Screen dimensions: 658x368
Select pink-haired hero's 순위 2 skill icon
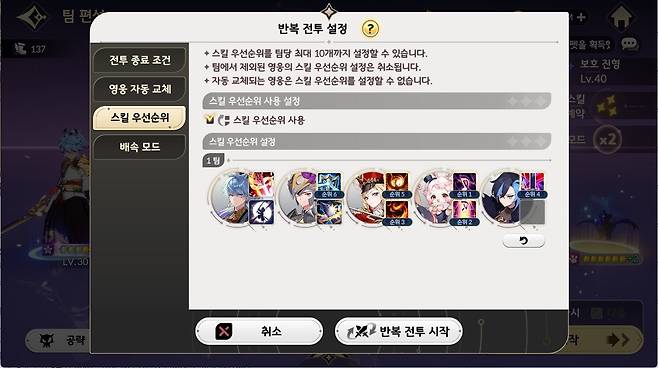click(464, 212)
